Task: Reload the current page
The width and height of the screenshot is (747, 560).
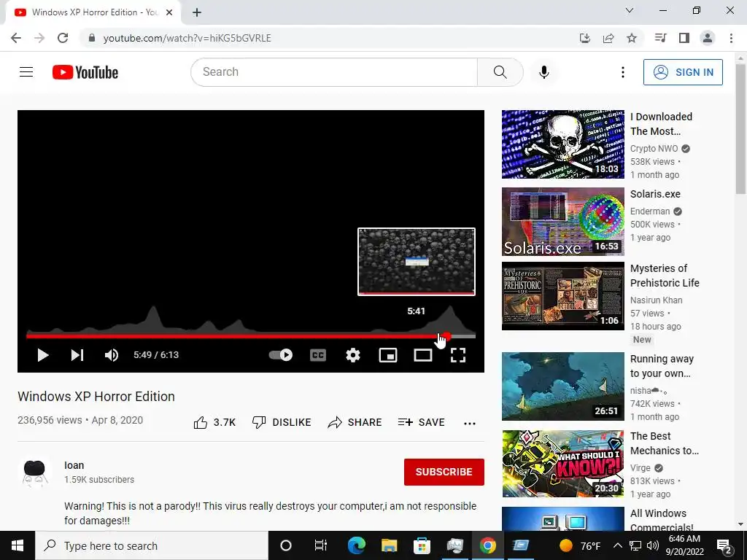Action: [63, 38]
